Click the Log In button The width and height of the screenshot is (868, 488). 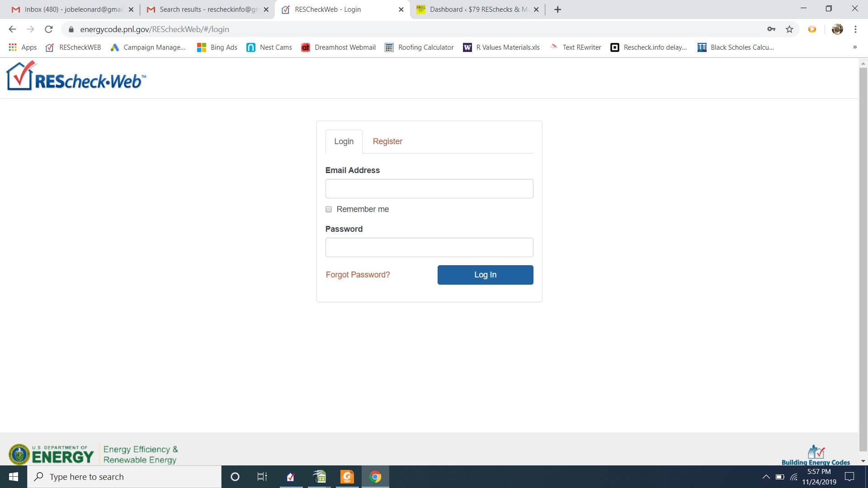[485, 275]
